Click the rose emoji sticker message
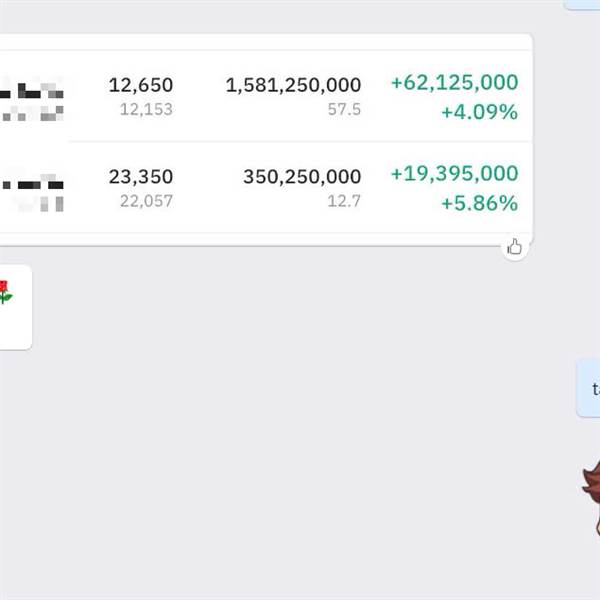 pyautogui.click(x=5, y=292)
